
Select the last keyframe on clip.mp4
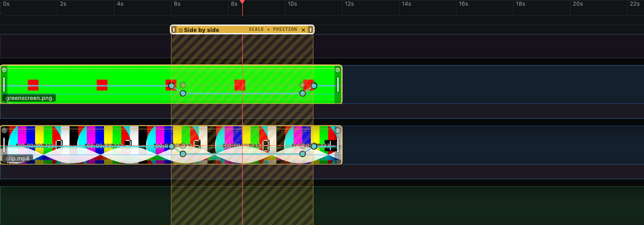[314, 146]
